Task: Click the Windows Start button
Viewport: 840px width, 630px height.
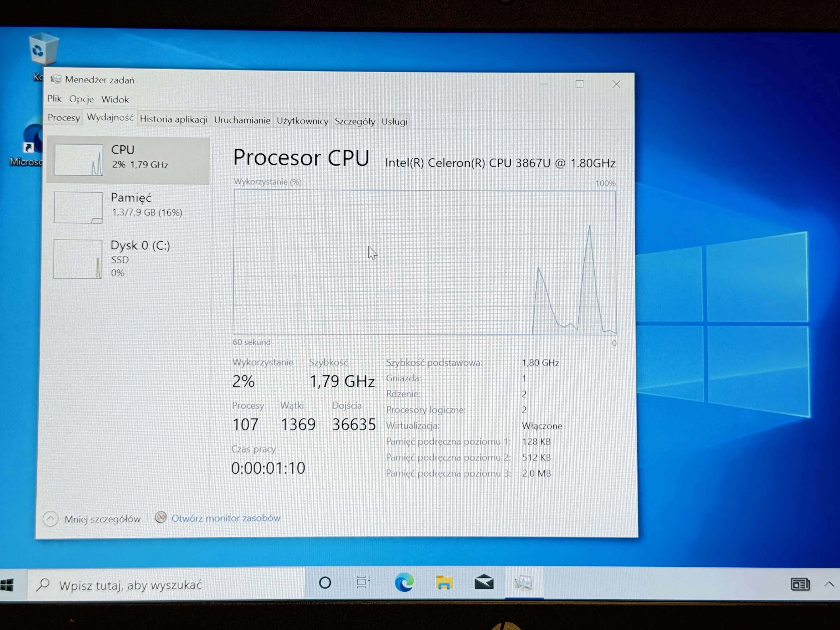Action: (8, 585)
